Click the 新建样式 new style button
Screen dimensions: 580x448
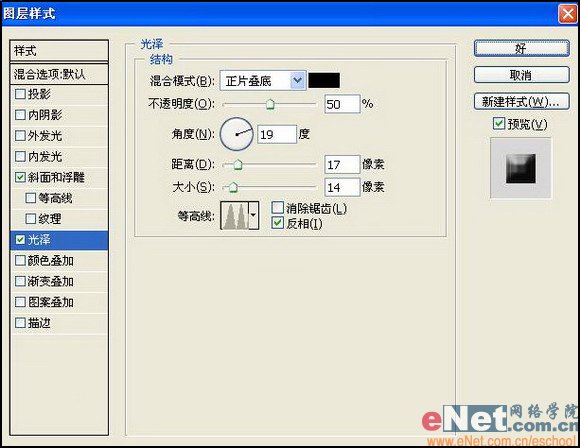[522, 102]
